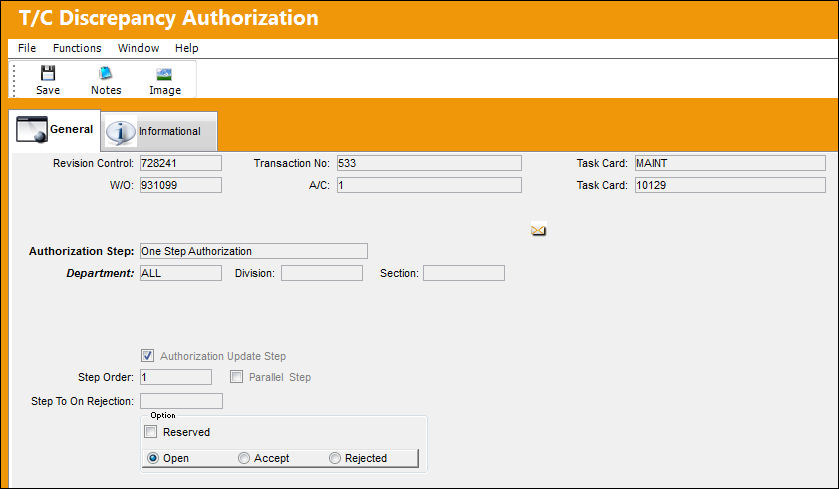The width and height of the screenshot is (839, 489).
Task: Click the Department label text
Action: [x=100, y=273]
